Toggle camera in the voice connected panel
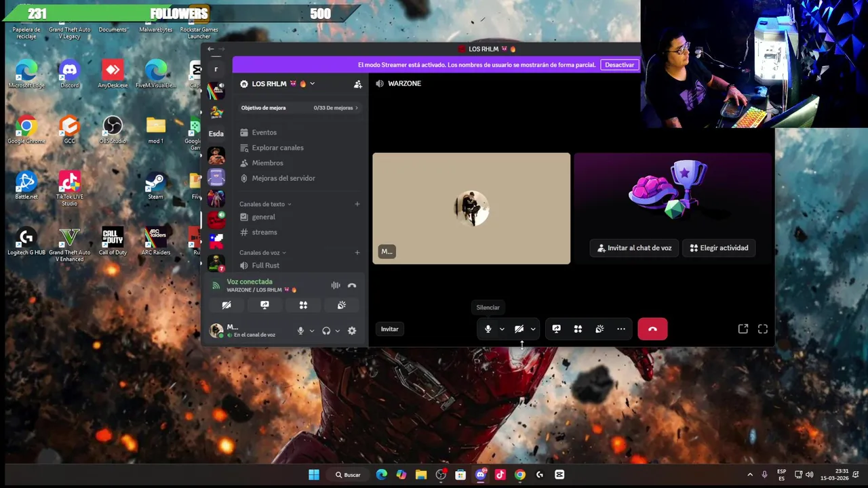Viewport: 868px width, 488px height. tap(226, 305)
